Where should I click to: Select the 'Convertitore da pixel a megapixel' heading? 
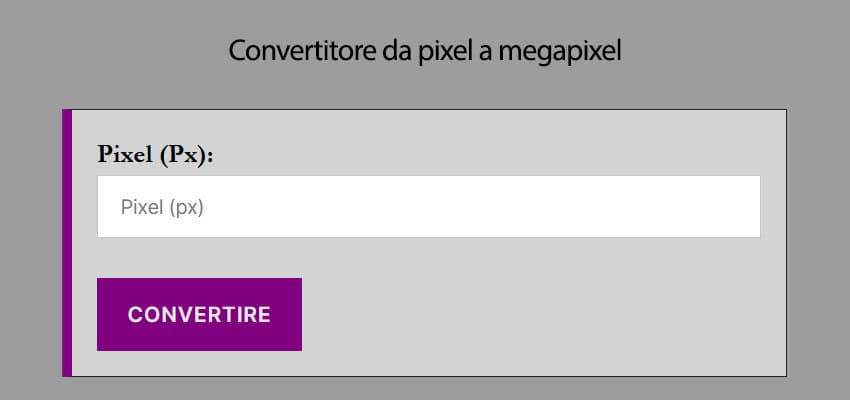tap(425, 51)
